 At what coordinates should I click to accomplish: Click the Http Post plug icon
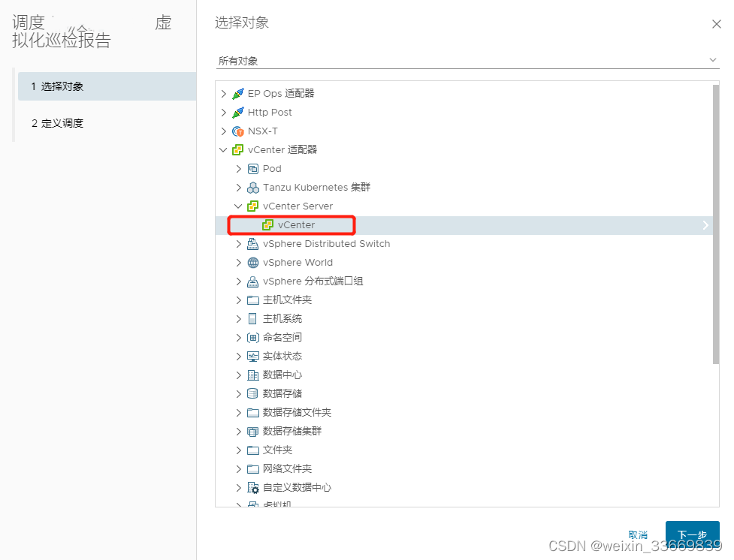238,113
